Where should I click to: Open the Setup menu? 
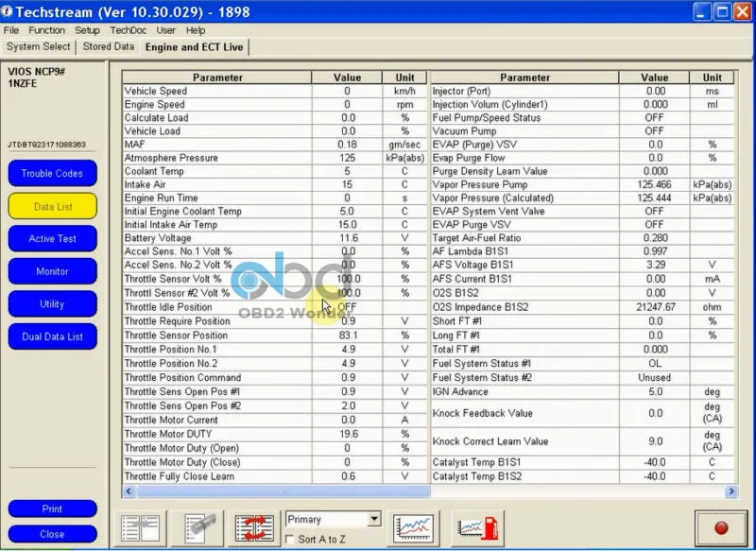(87, 30)
